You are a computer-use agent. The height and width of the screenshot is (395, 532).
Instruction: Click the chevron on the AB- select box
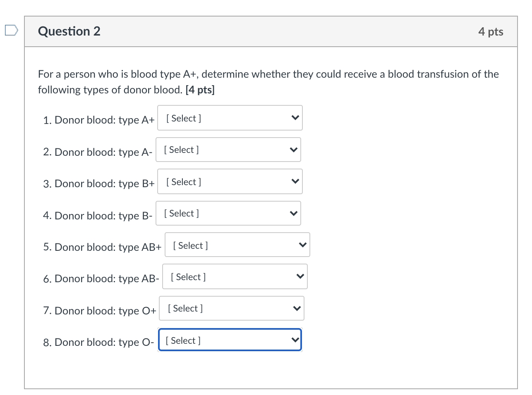pos(300,276)
